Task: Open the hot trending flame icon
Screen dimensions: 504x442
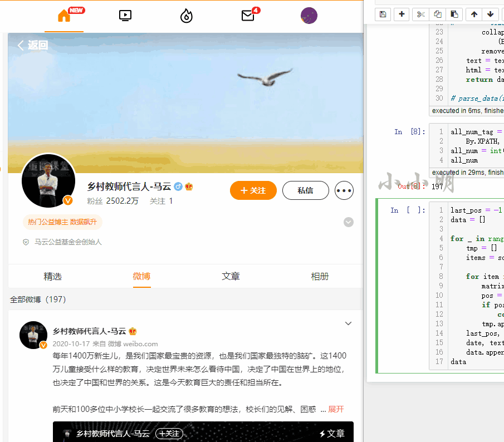Action: [186, 16]
